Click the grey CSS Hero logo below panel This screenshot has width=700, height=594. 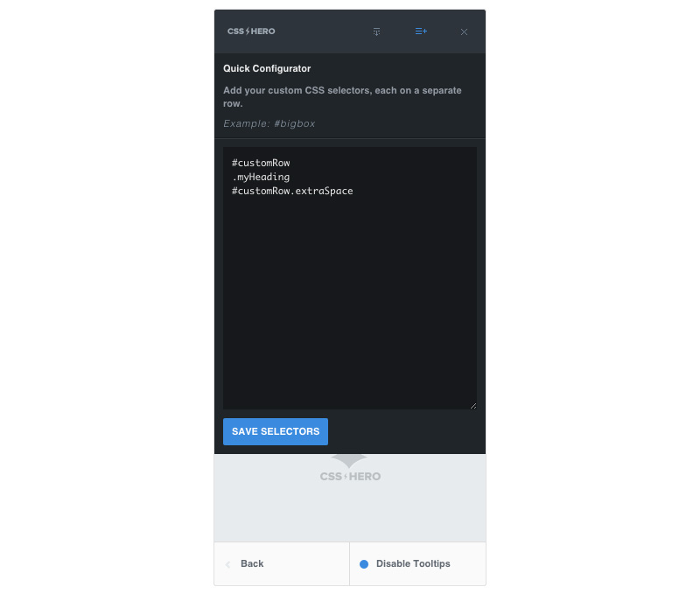(x=351, y=477)
